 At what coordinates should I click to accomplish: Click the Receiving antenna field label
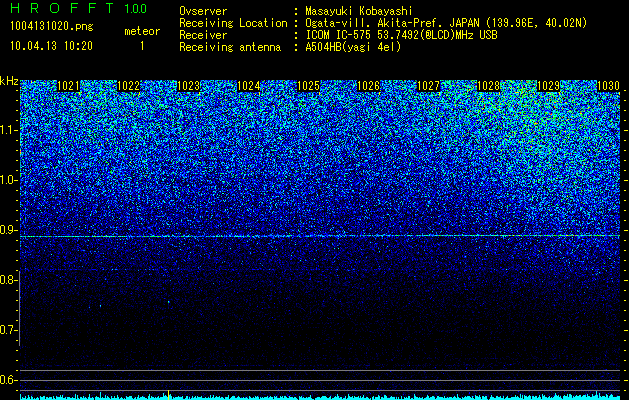[230, 47]
